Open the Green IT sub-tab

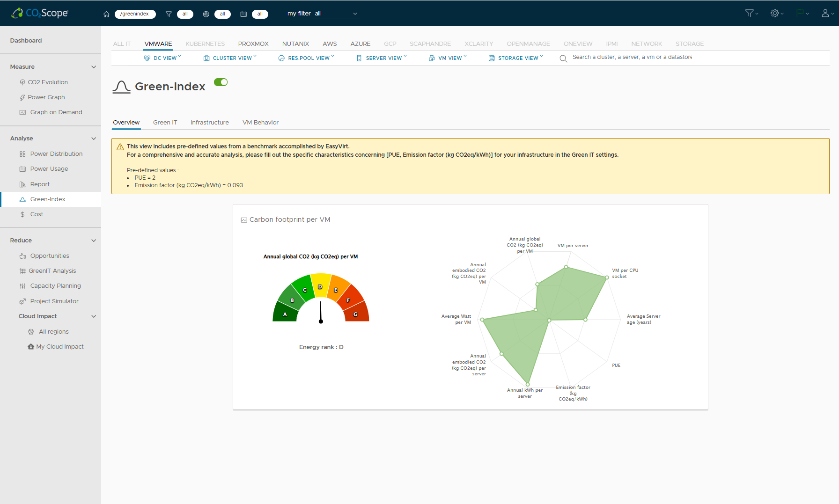pyautogui.click(x=165, y=123)
